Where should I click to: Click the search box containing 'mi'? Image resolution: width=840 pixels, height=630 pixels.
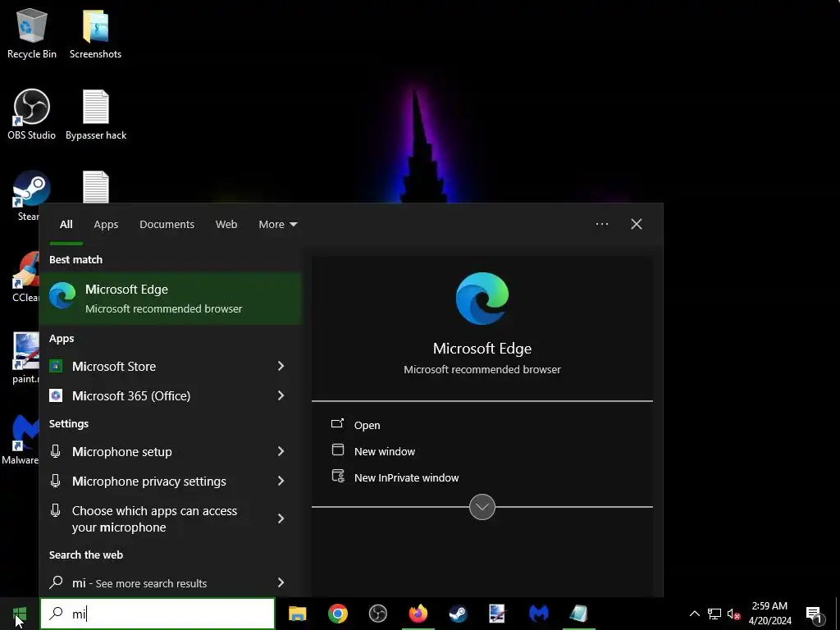click(157, 614)
